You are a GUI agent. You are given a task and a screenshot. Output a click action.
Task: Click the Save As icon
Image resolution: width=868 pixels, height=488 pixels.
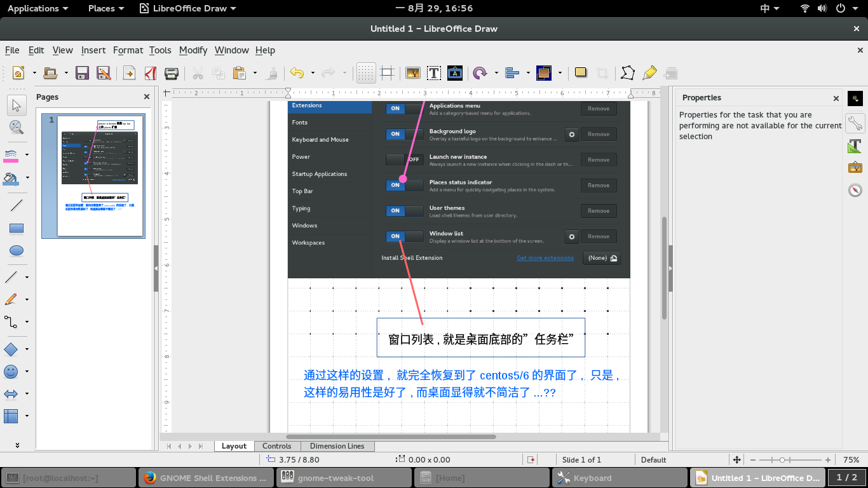pyautogui.click(x=104, y=73)
